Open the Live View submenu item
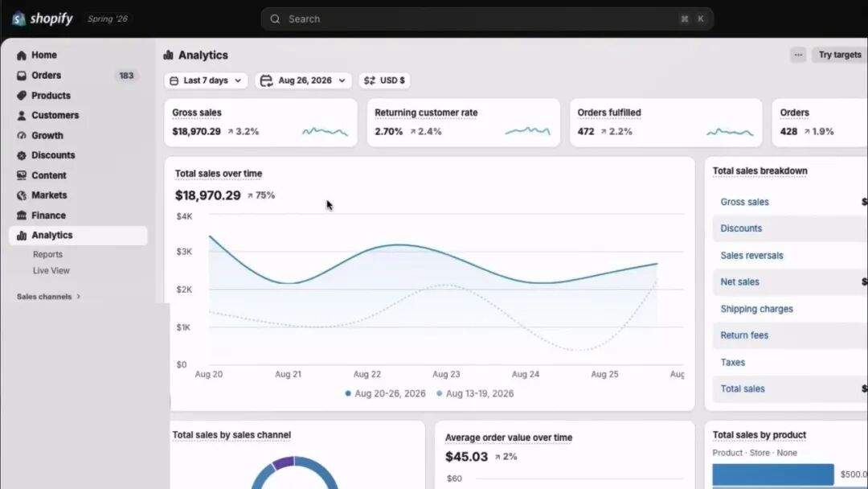Screen dimensions: 868x489 51,271
